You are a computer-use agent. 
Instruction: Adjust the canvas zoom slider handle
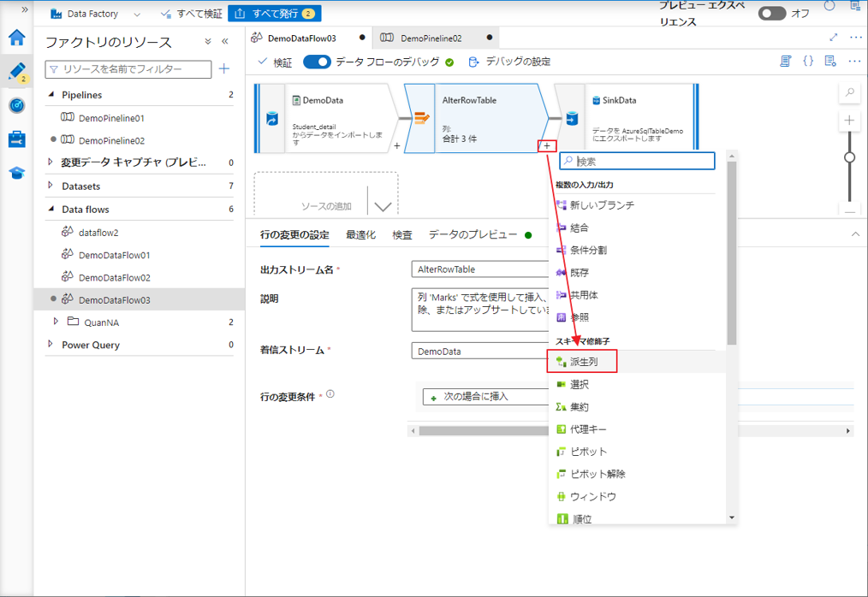coord(850,157)
